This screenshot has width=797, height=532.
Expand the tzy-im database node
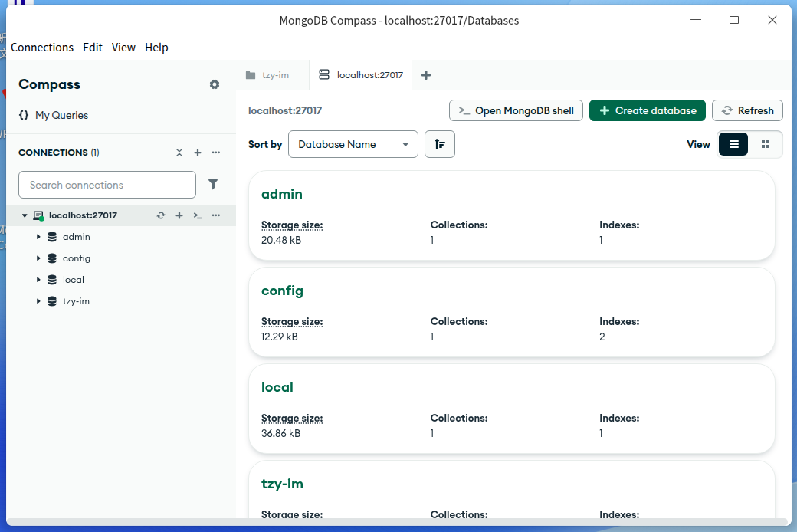(x=38, y=301)
